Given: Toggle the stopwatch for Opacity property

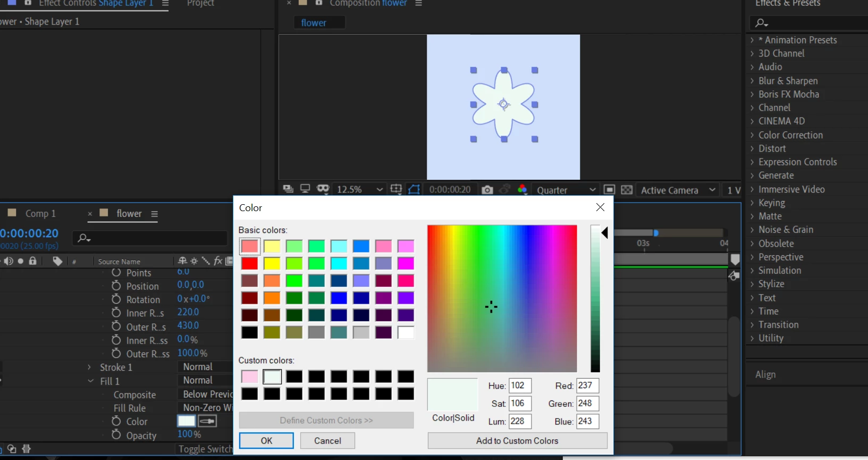Looking at the screenshot, I should (116, 434).
